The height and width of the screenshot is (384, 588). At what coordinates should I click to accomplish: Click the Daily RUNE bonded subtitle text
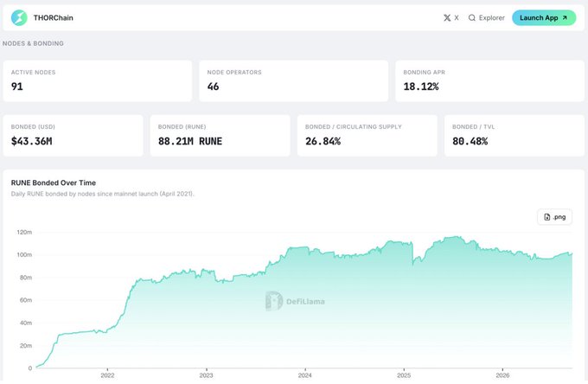[102, 194]
